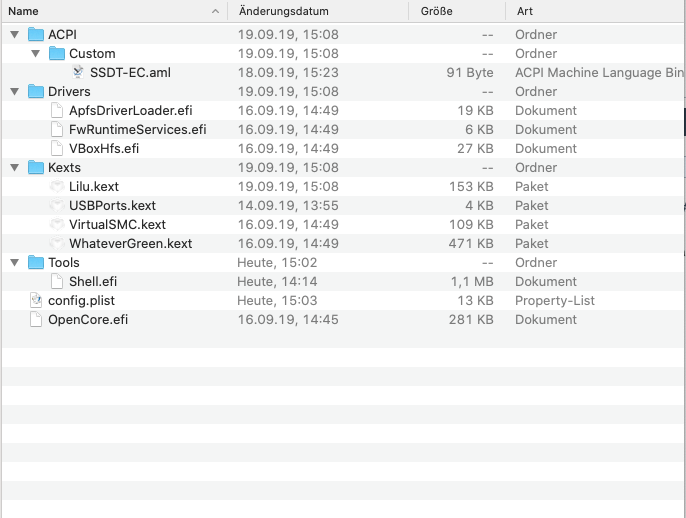Click the ACPI folder icon
The width and height of the screenshot is (686, 518).
36,34
